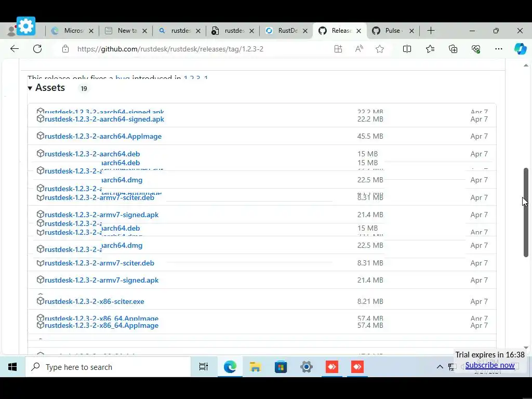532x399 pixels.
Task: Open Edge Settings and more menu
Action: pyautogui.click(x=498, y=49)
